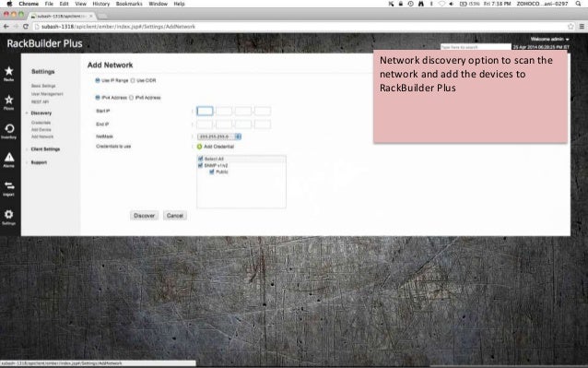Open the Settings gear icon
The image size is (588, 368).
click(9, 214)
